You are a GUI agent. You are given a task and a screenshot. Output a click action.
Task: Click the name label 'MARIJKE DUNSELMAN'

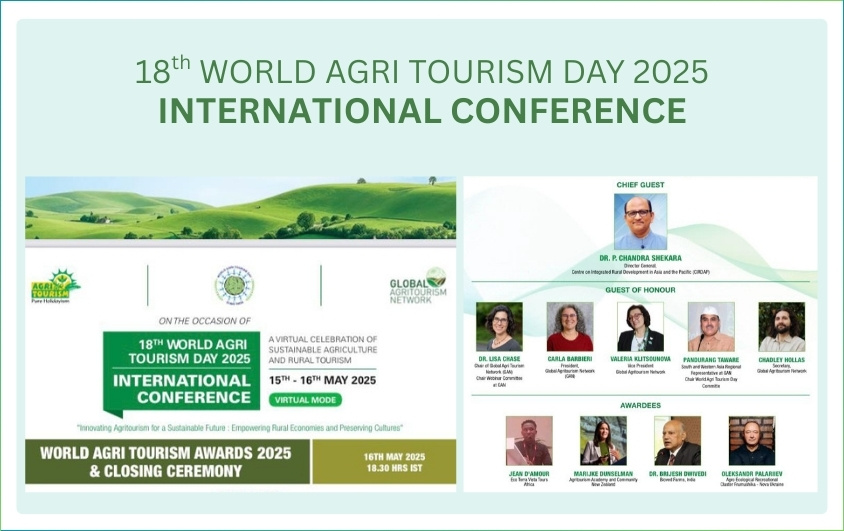tap(603, 474)
